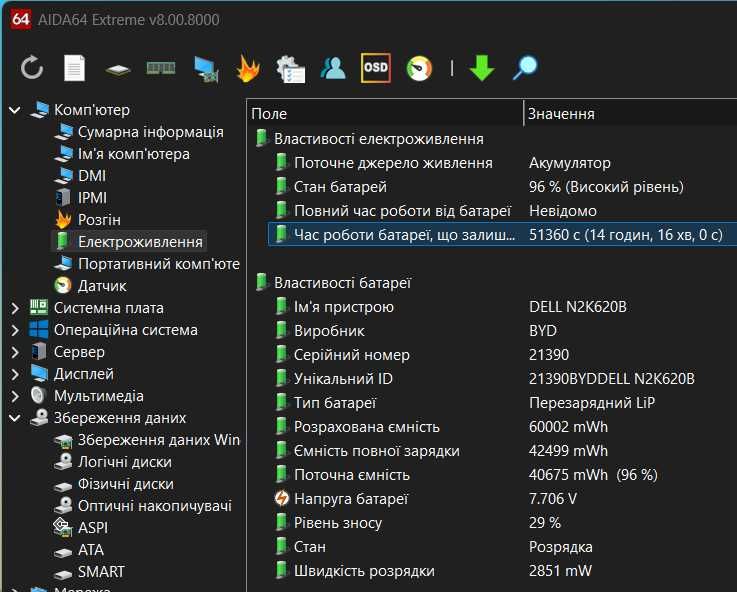The height and width of the screenshot is (592, 737).
Task: Select the Рівень зносу row
Action: (502, 523)
